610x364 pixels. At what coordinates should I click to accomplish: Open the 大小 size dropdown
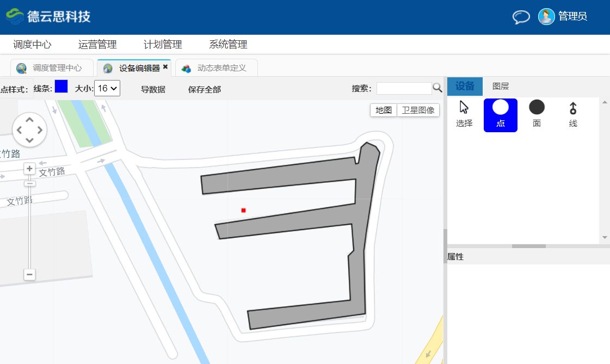[x=107, y=88]
